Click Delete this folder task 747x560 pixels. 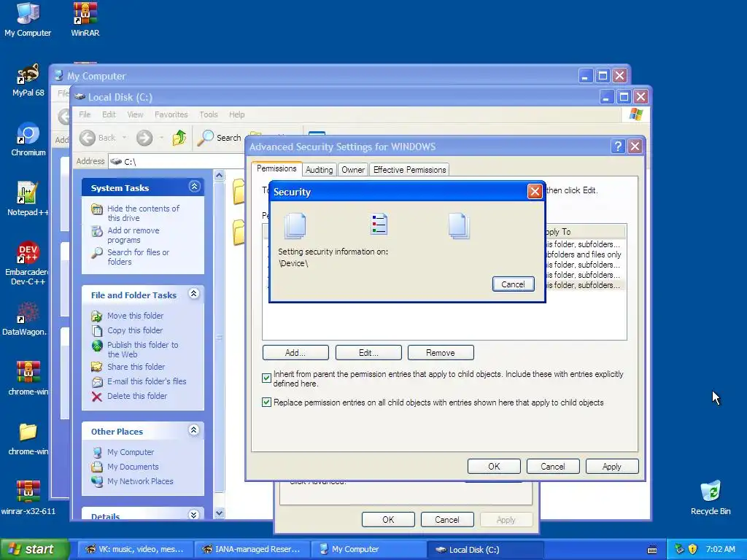coord(137,396)
